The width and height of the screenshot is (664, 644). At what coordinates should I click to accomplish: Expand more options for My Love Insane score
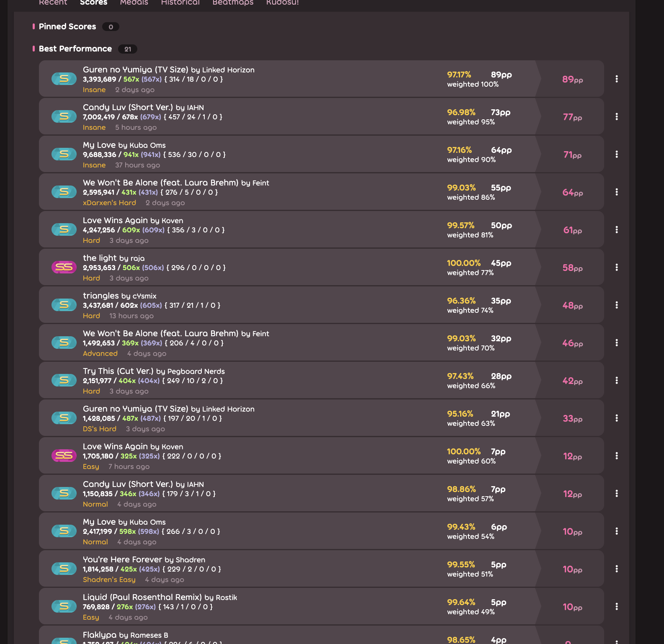point(616,154)
